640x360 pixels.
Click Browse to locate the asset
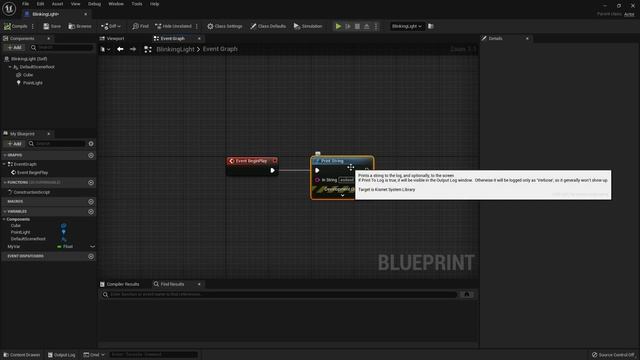(x=80, y=26)
